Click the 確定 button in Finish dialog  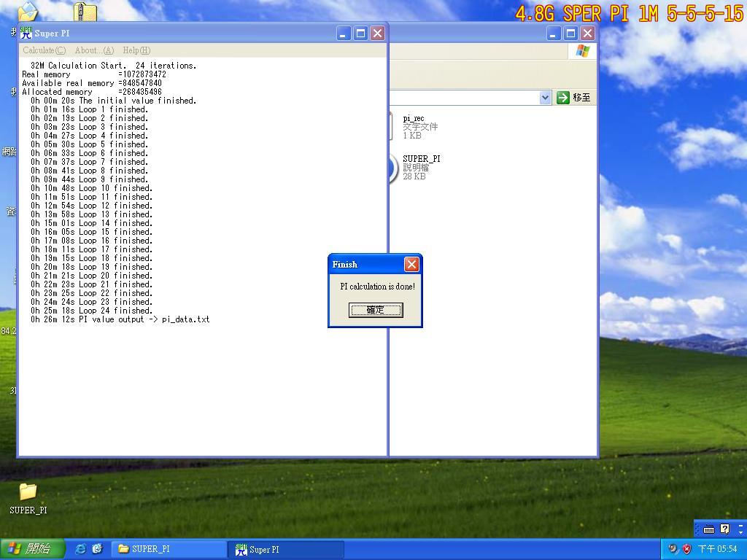(376, 310)
